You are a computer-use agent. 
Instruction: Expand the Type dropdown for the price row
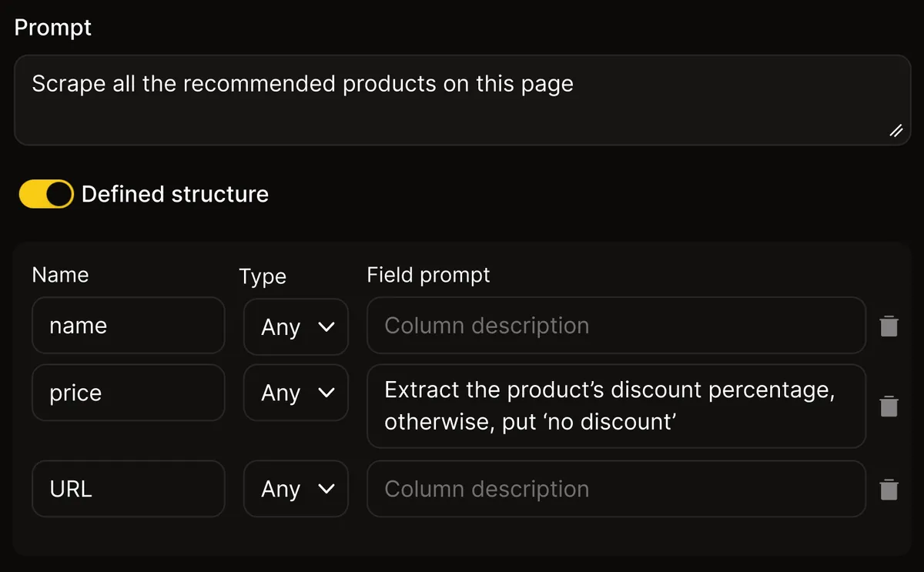296,393
